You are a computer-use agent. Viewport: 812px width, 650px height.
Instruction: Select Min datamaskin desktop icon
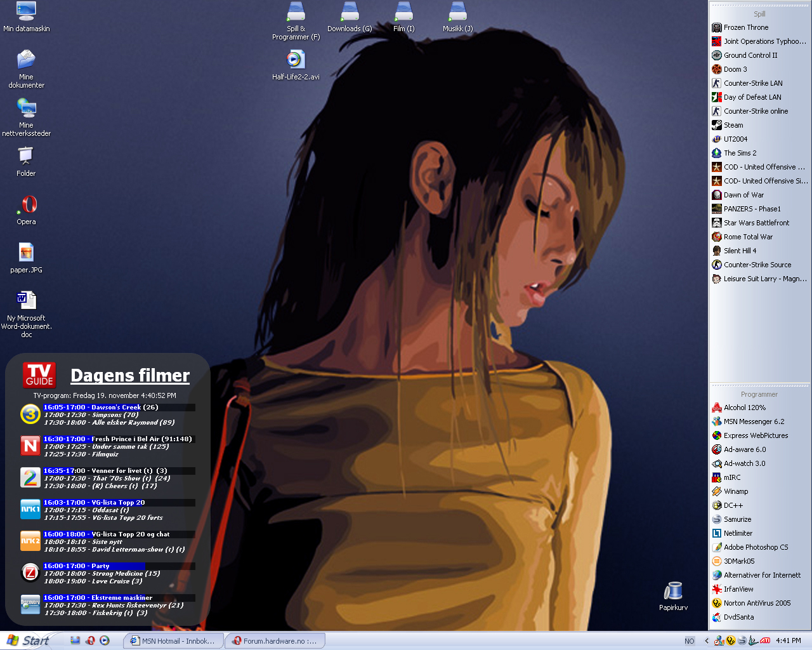click(x=26, y=17)
